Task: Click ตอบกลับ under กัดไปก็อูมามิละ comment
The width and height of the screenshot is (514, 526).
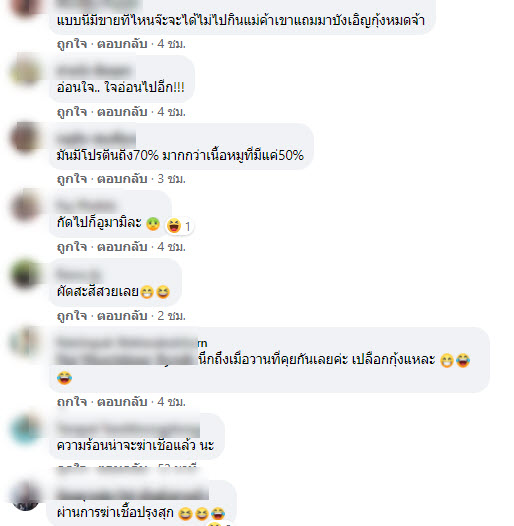Action: click(122, 247)
